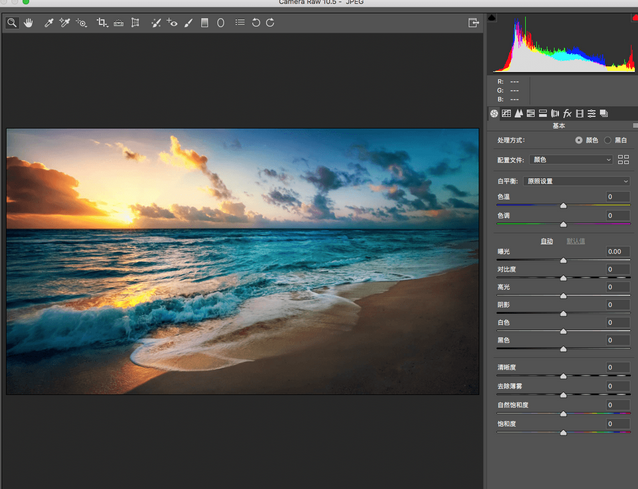Select the White Balance eyedropper tool

tap(49, 23)
